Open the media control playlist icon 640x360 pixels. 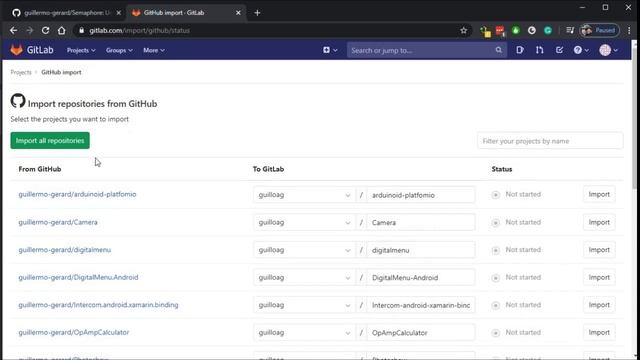click(570, 30)
